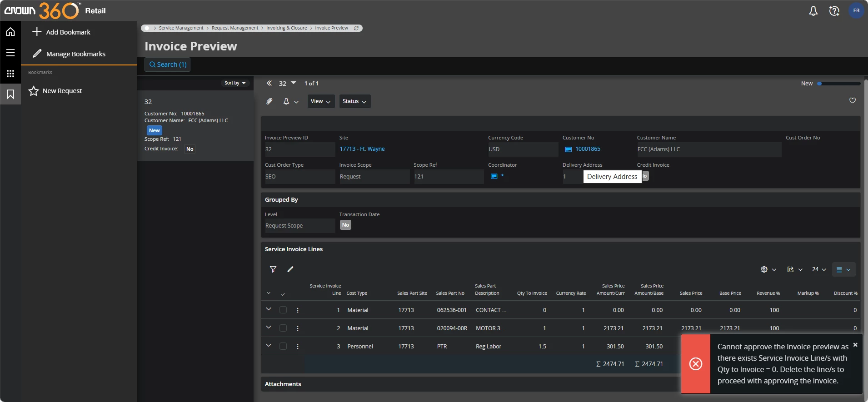Click Request Management in the breadcrumb
Image resolution: width=868 pixels, height=402 pixels.
click(x=234, y=28)
